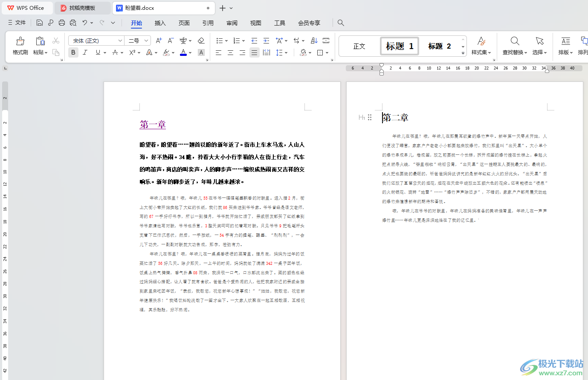The width and height of the screenshot is (588, 380).
Task: Apply the 标题 2 heading style
Action: pyautogui.click(x=440, y=46)
